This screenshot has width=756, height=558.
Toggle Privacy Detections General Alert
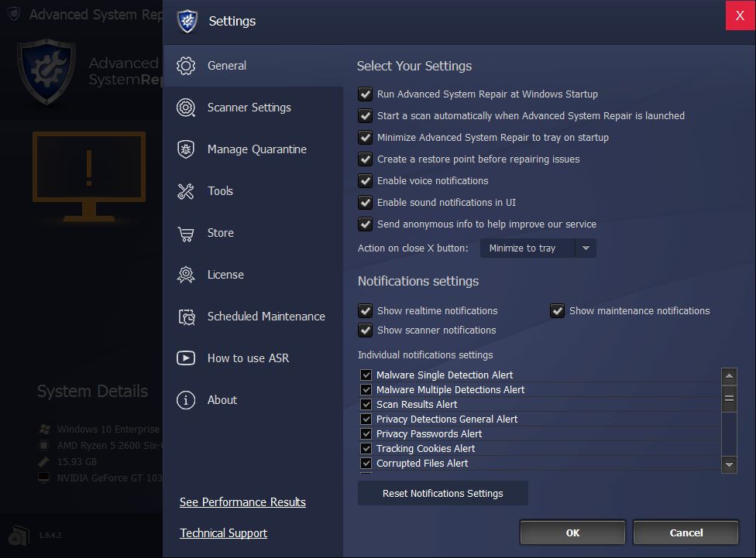pyautogui.click(x=366, y=419)
